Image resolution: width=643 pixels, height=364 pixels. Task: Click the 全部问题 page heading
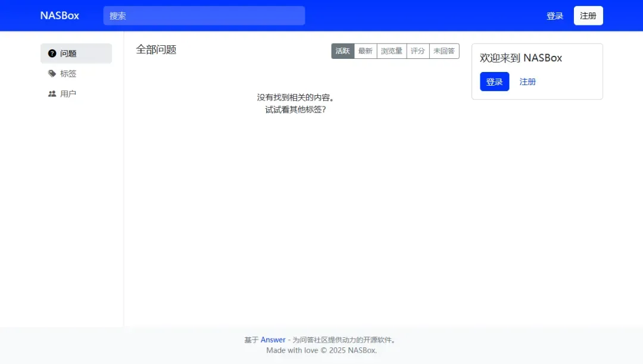pyautogui.click(x=156, y=49)
